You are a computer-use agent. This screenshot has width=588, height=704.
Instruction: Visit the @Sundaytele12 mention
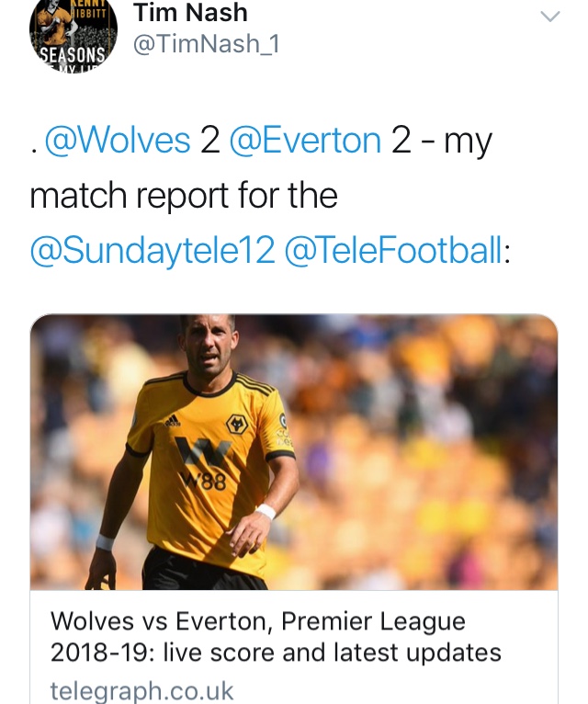point(153,249)
